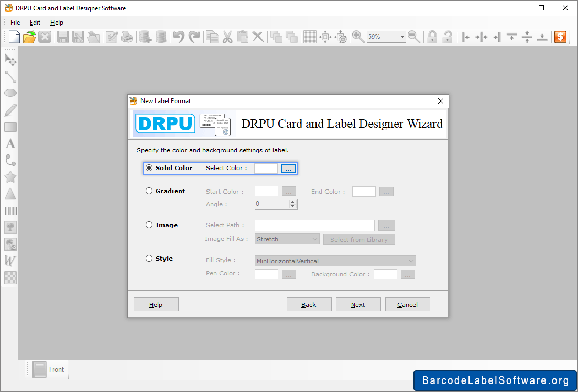The width and height of the screenshot is (578, 392).
Task: Click the Redo arrow icon
Action: (194, 37)
